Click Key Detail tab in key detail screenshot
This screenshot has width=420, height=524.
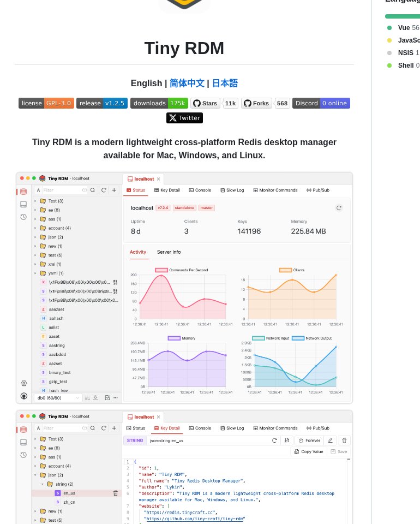coord(167,428)
